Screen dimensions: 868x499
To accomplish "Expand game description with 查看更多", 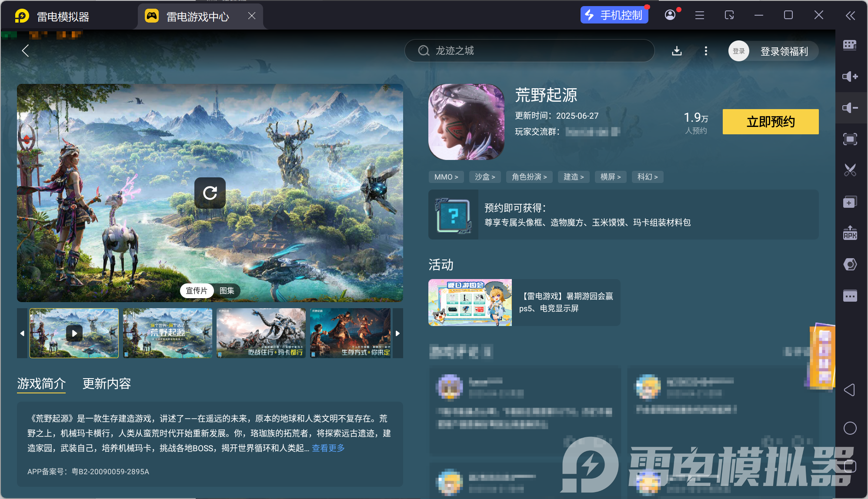I will [327, 448].
